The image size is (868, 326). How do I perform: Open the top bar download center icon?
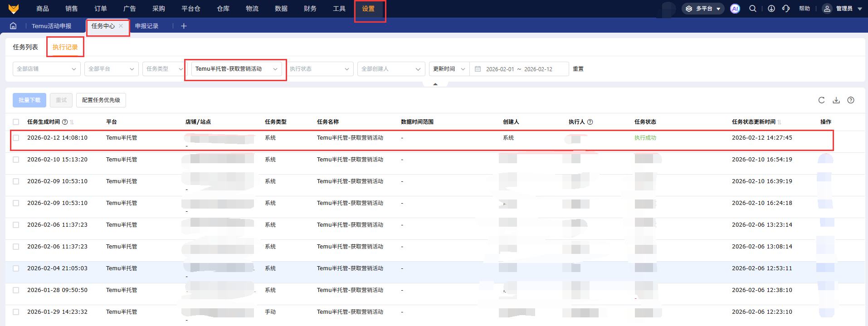[x=771, y=9]
